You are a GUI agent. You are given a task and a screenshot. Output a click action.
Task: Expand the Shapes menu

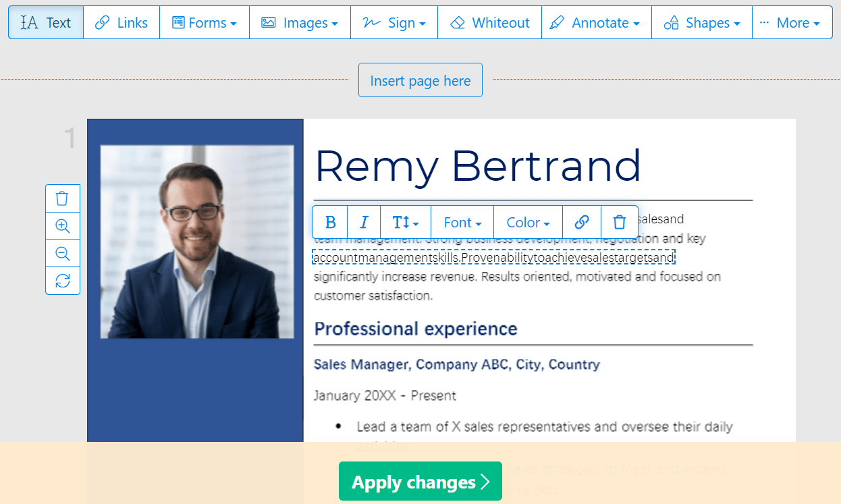coord(701,22)
